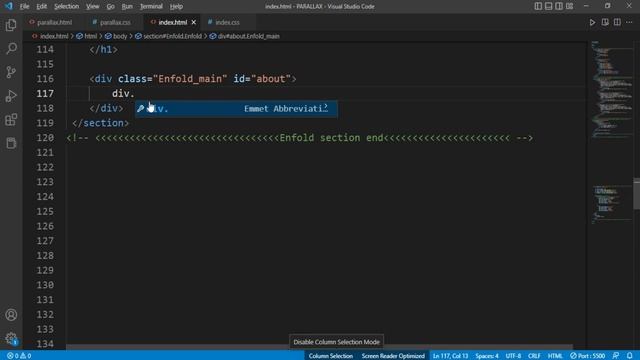Image resolution: width=640 pixels, height=360 pixels.
Task: Open the Accounts icon
Action: [11, 315]
